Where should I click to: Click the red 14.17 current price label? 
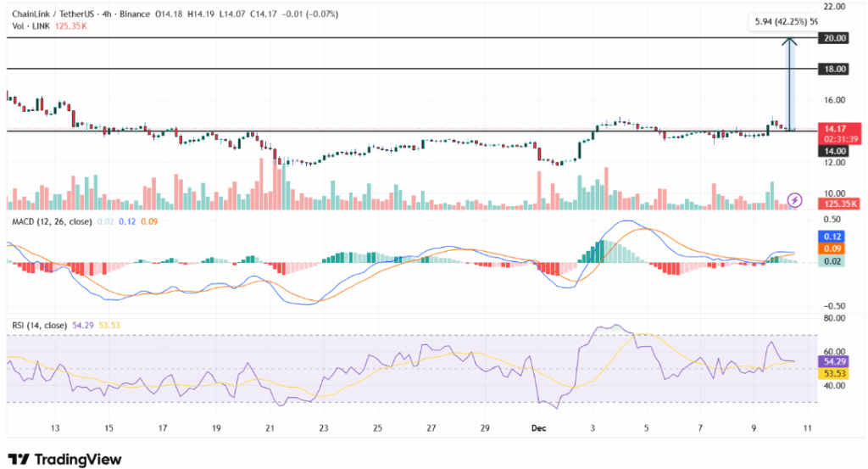[835, 129]
